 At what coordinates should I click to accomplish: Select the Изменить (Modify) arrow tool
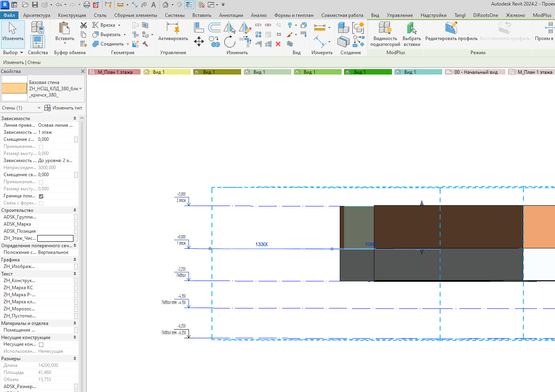click(x=13, y=34)
